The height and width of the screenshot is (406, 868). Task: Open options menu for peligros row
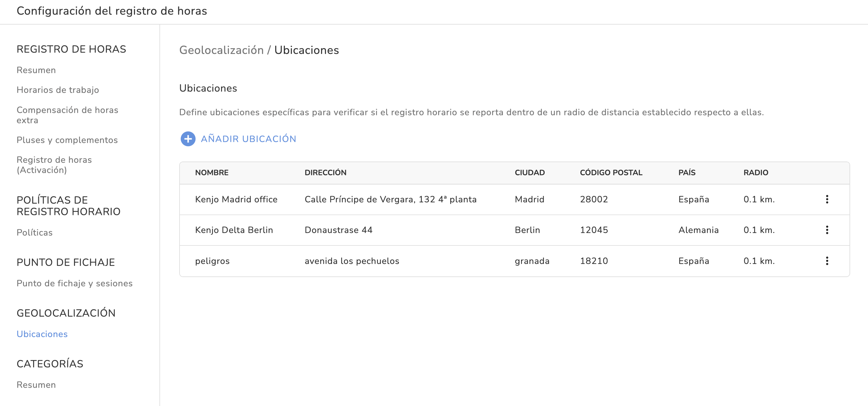(x=827, y=261)
